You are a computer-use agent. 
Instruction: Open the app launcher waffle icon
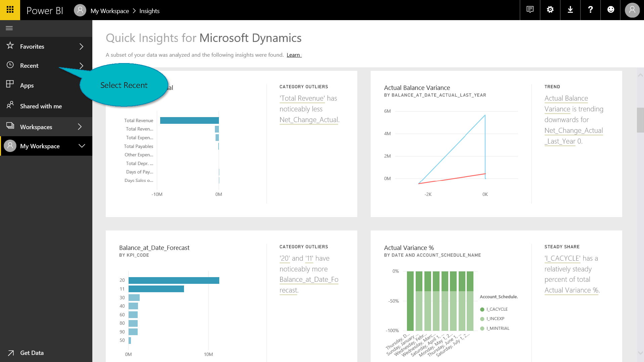[x=10, y=10]
